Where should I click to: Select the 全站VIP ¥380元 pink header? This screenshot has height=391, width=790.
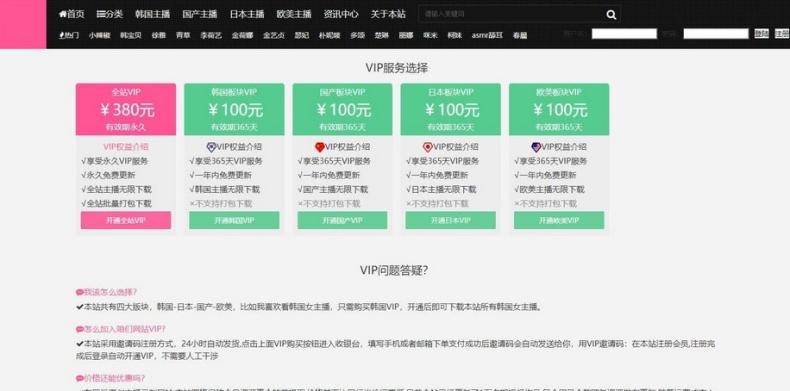tap(126, 109)
